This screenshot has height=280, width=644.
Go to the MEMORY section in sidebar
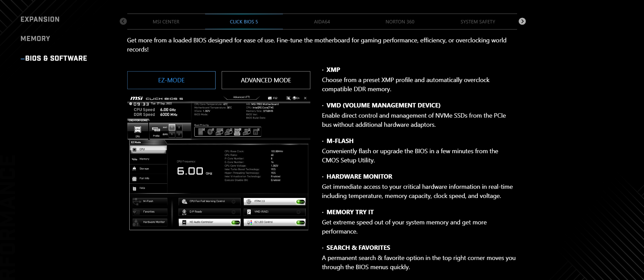(x=35, y=39)
